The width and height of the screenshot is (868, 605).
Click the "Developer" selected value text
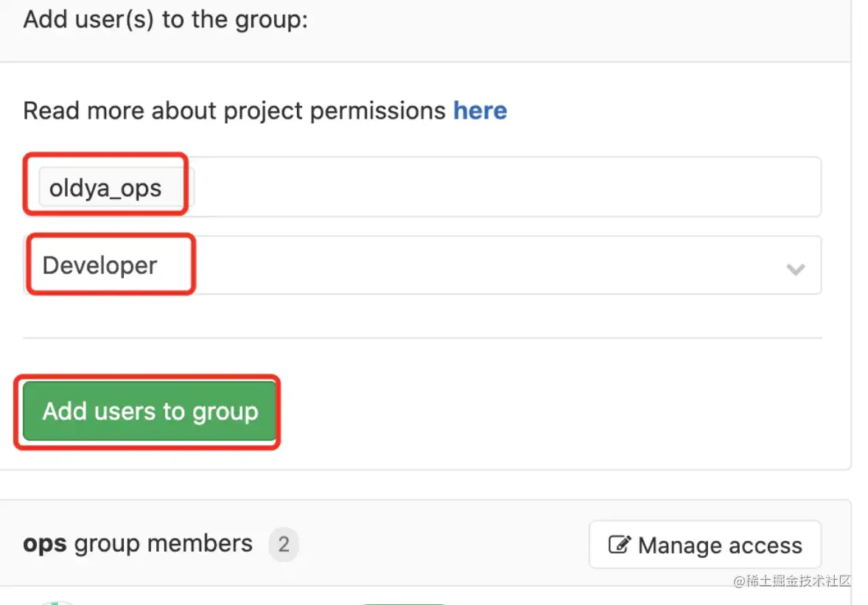click(99, 266)
